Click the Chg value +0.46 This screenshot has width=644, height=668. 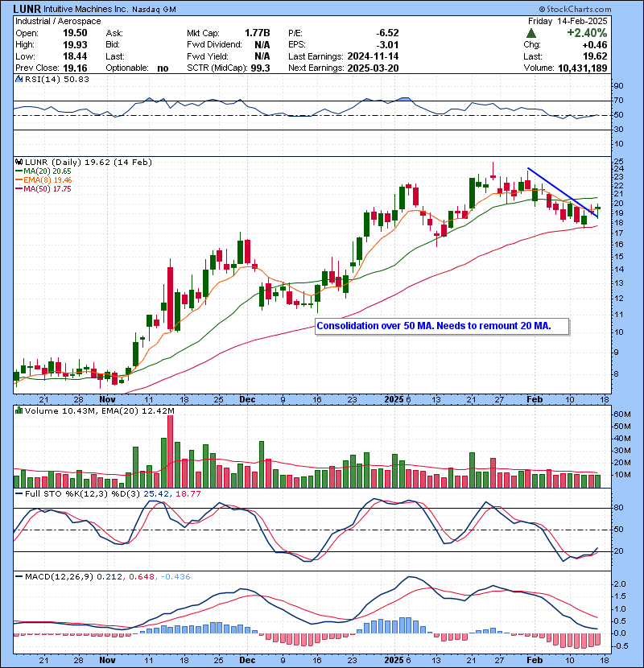pos(595,45)
